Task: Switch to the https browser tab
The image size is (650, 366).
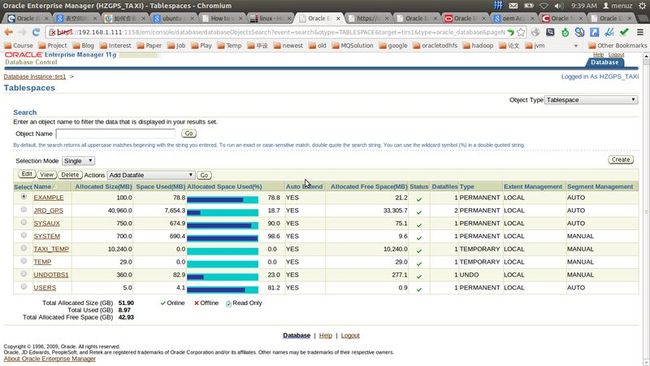Action: tap(367, 18)
